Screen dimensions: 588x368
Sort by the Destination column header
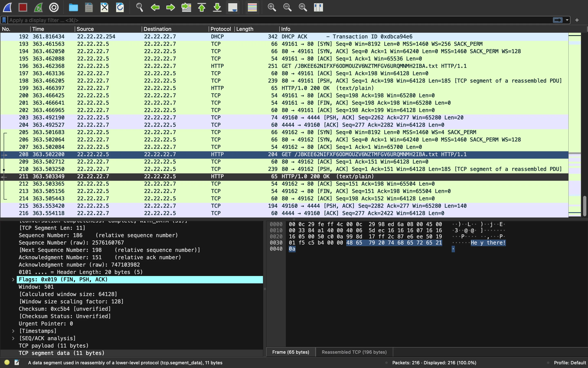175,29
